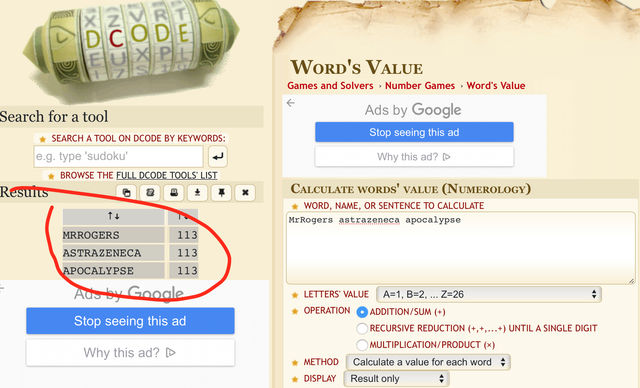
Task: Click the 113 value beside MRROGERS
Action: tap(183, 235)
